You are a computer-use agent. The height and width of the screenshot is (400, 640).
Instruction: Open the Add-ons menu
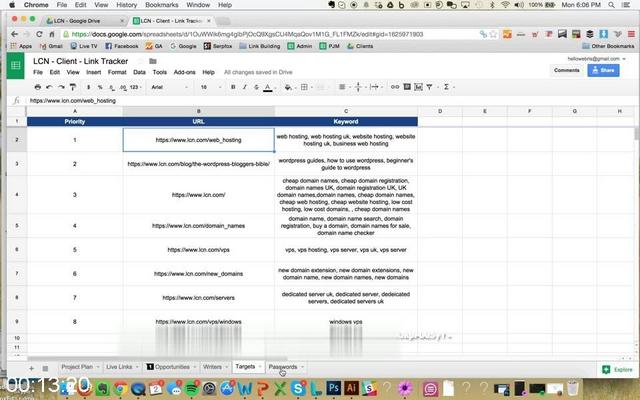(x=184, y=72)
